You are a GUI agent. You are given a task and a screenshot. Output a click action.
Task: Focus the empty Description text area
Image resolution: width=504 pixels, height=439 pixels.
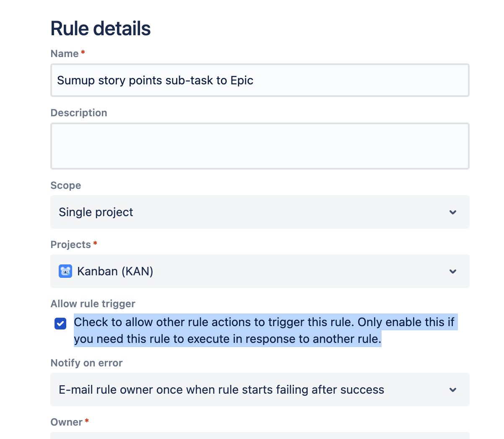[259, 146]
